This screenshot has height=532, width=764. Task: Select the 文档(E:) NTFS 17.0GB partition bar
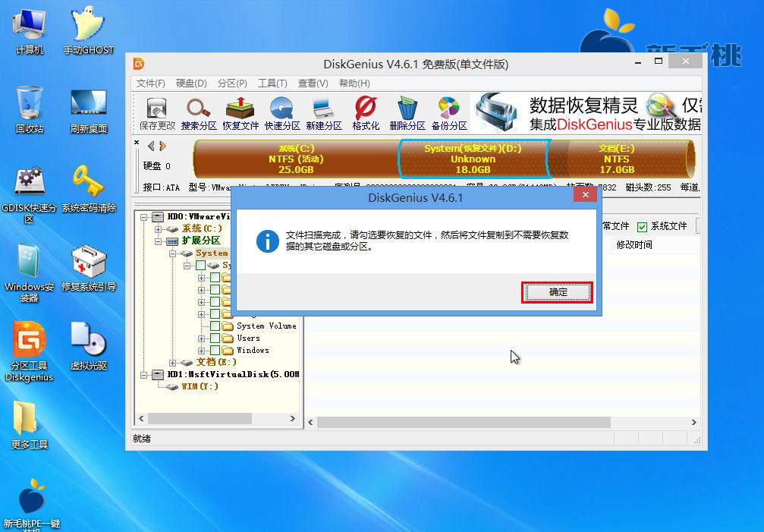click(x=621, y=159)
